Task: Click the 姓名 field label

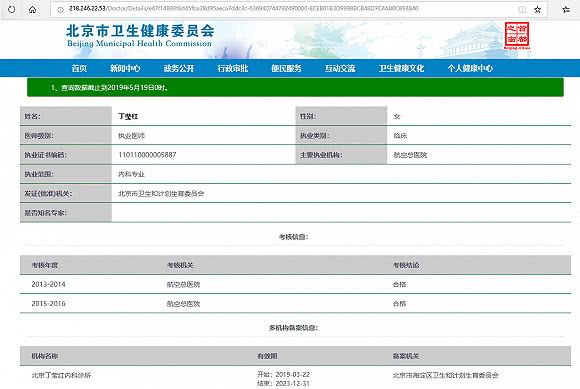Action: [33, 116]
